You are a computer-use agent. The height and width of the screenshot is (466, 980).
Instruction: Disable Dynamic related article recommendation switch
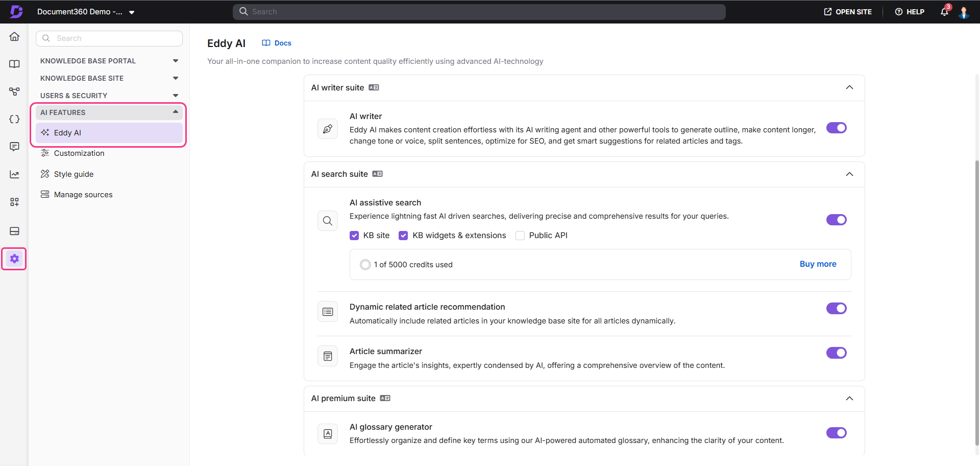[837, 308]
